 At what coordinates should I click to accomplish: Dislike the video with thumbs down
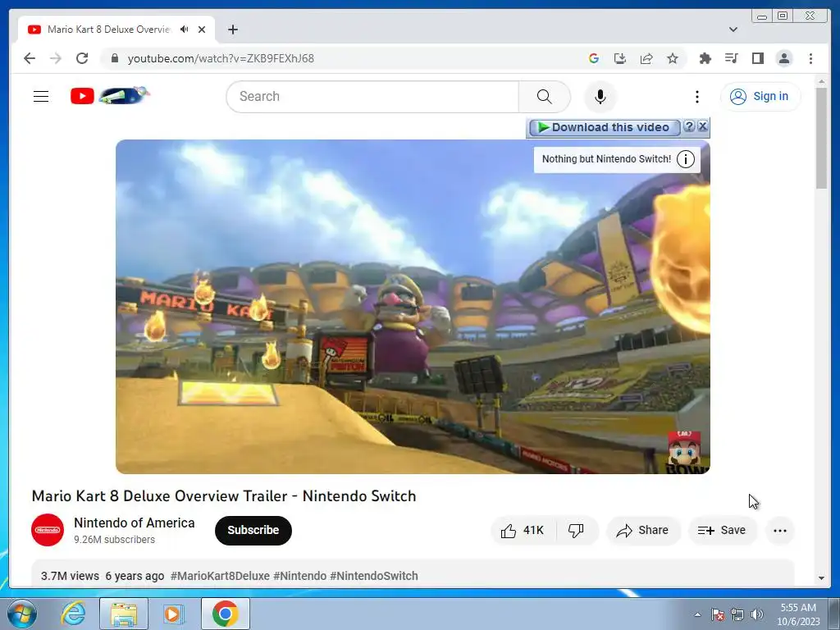click(576, 531)
